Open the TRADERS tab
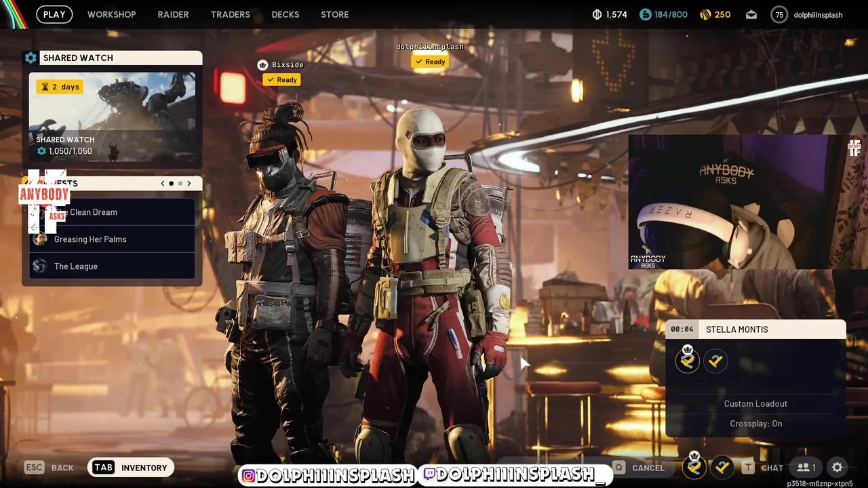Screen dimensions: 868x488 click(230, 14)
